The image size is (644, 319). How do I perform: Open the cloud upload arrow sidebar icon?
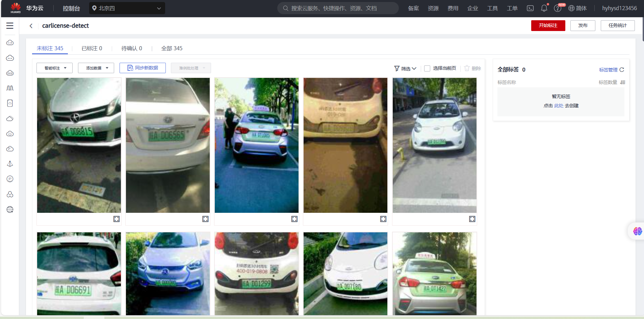tap(10, 134)
